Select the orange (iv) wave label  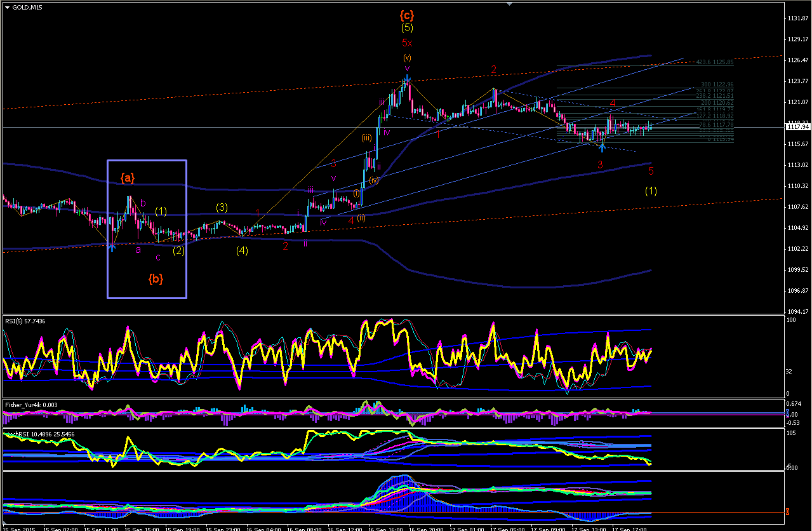coord(374,180)
